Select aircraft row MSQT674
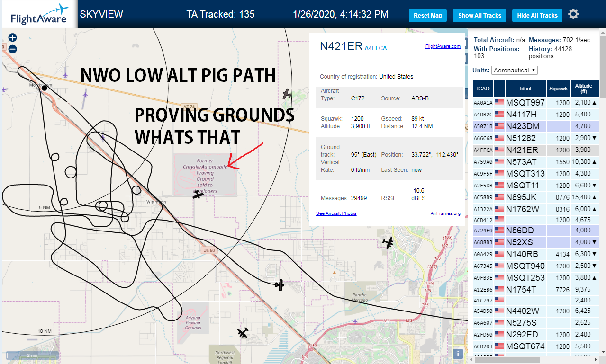 pyautogui.click(x=535, y=346)
